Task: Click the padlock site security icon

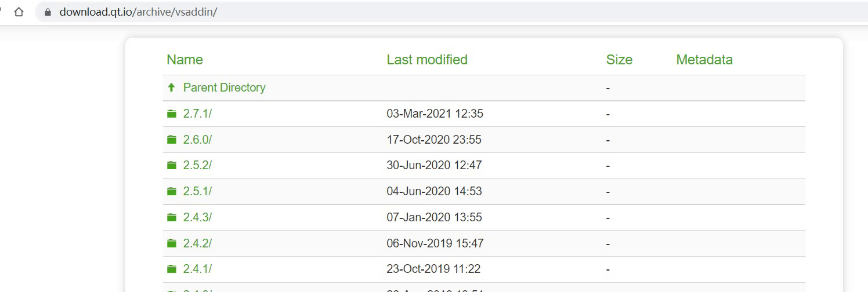Action: tap(48, 12)
